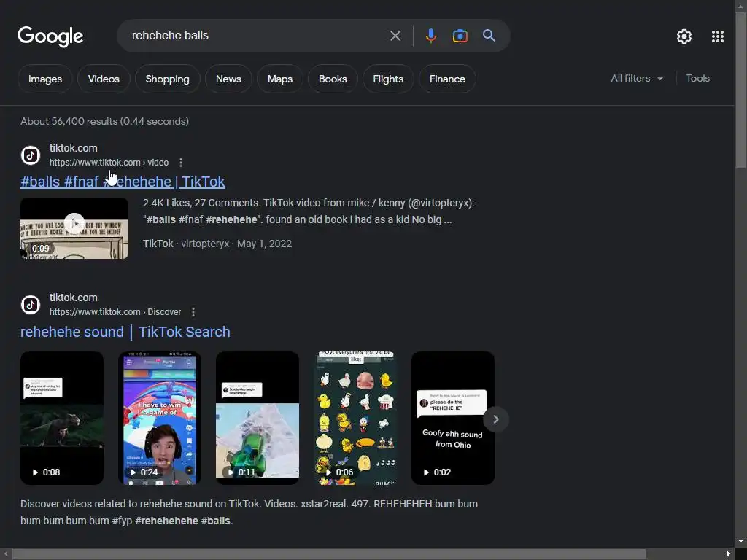
Task: Open Google Lens camera search
Action: (x=460, y=36)
